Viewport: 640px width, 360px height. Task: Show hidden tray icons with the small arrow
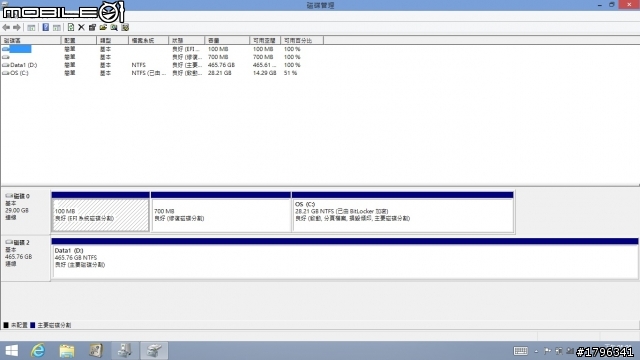tap(536, 351)
